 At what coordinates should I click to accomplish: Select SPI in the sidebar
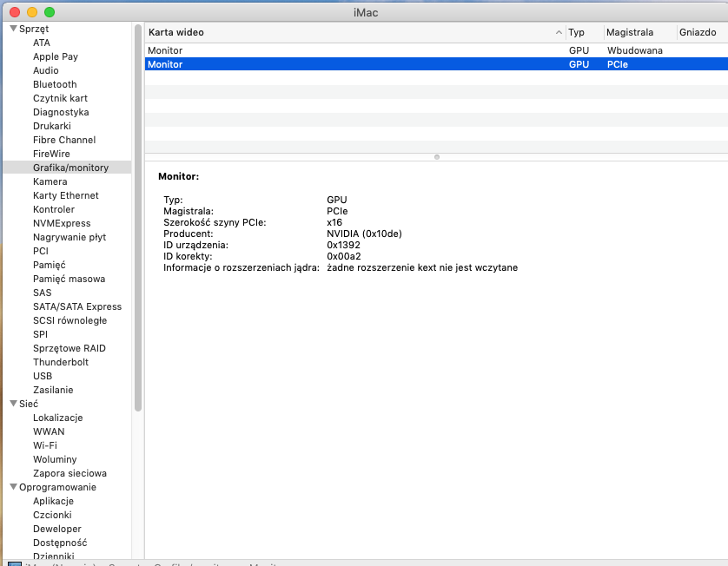point(40,334)
